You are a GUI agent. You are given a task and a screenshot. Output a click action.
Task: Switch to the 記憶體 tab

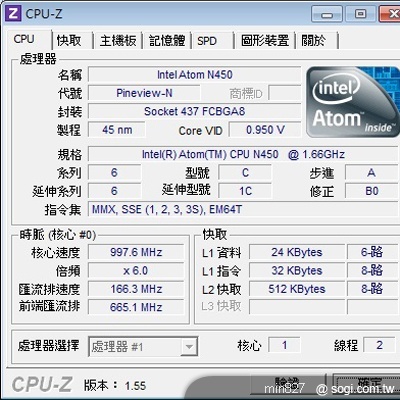click(x=167, y=41)
